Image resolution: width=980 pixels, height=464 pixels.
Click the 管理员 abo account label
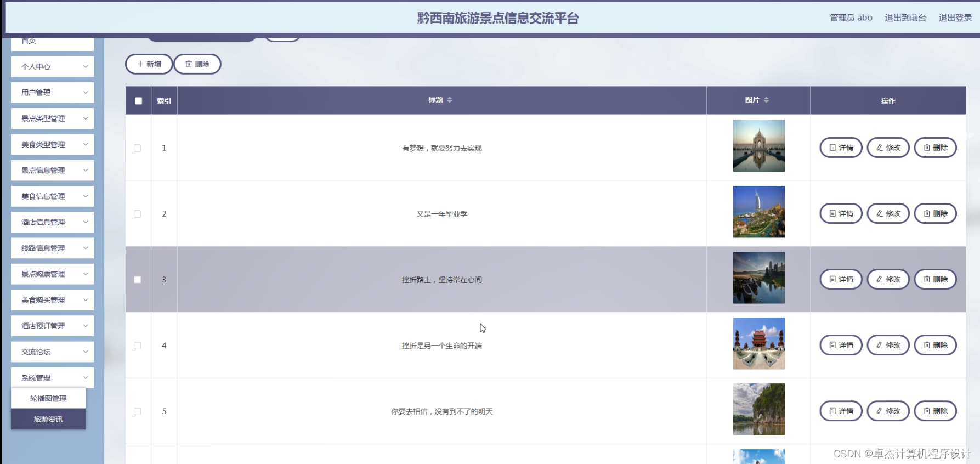pyautogui.click(x=851, y=18)
